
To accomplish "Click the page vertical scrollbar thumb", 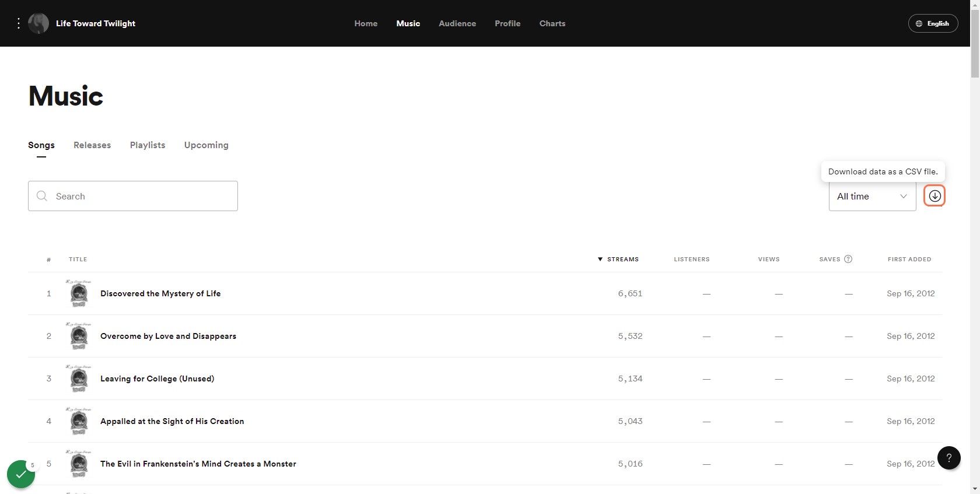I will [975, 44].
